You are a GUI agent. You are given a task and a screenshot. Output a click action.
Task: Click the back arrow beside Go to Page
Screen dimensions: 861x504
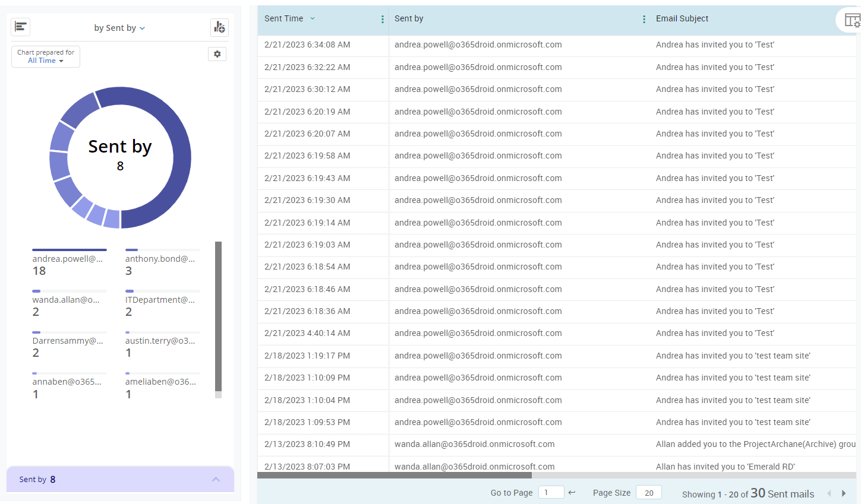[571, 492]
